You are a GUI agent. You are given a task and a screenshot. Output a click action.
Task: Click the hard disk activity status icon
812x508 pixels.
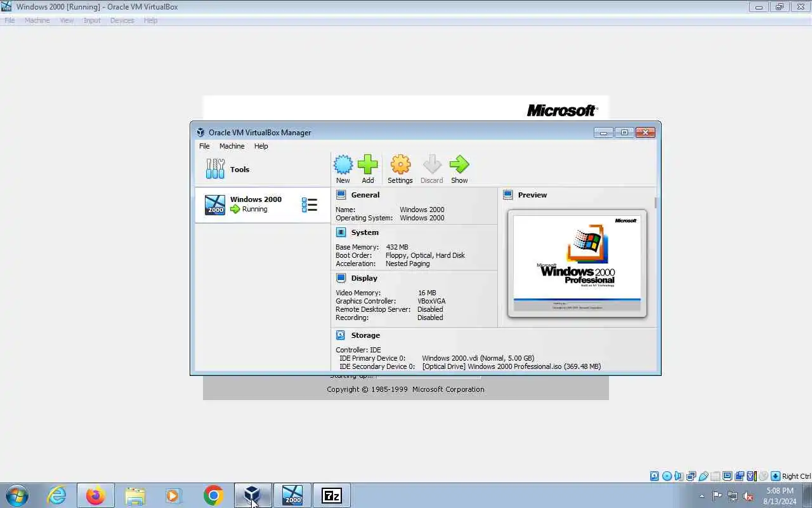click(x=654, y=476)
